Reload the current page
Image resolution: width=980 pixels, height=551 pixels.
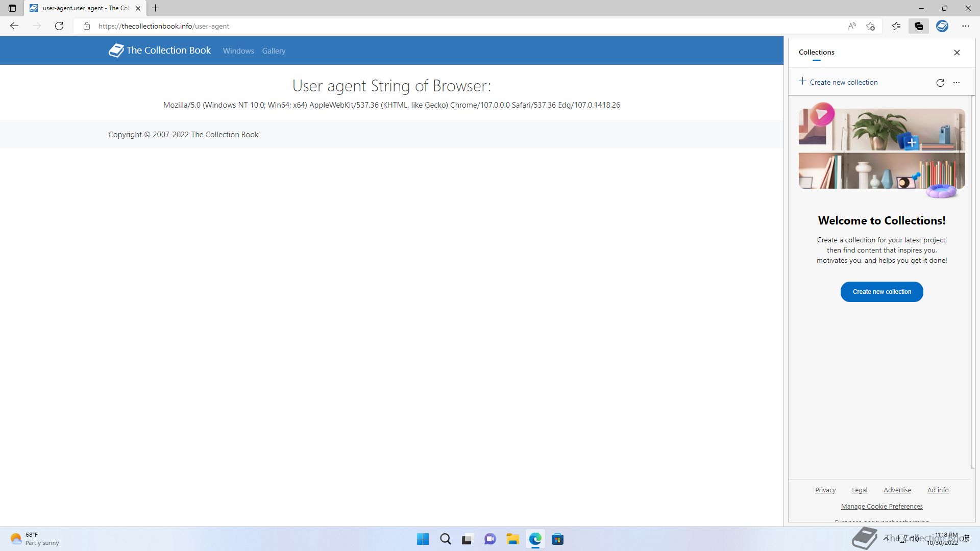pos(59,26)
